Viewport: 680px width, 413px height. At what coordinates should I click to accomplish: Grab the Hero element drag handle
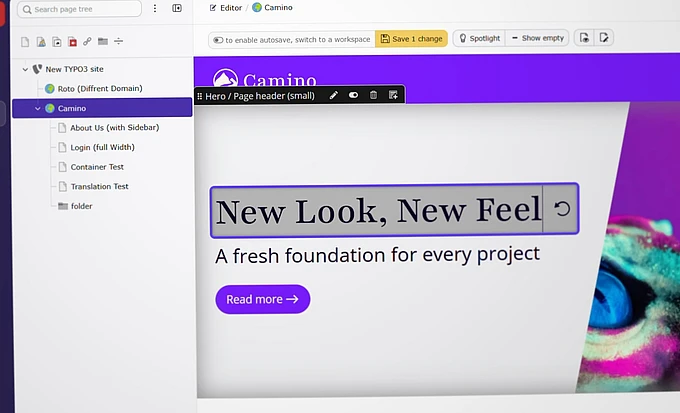(x=199, y=96)
